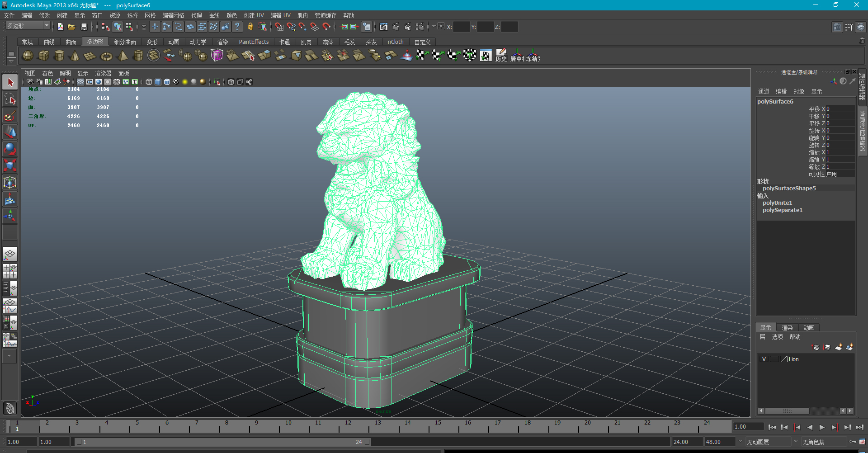
Task: Open the 多边形 menu set dropdown
Action: coord(47,26)
